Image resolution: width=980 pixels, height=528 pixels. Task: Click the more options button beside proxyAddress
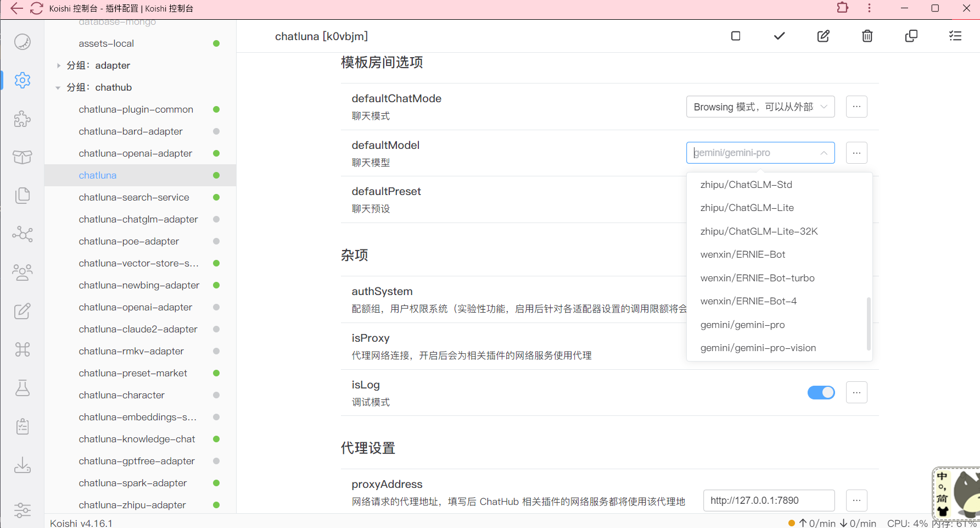(856, 501)
